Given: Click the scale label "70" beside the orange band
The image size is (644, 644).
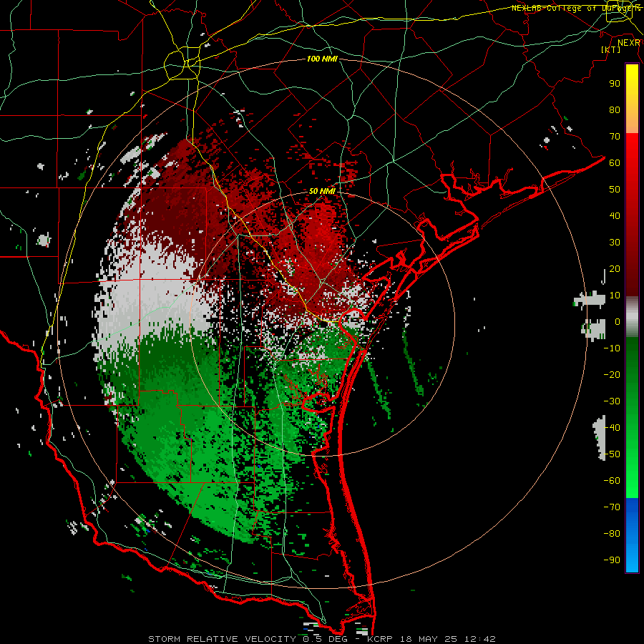Looking at the screenshot, I should click(x=615, y=137).
